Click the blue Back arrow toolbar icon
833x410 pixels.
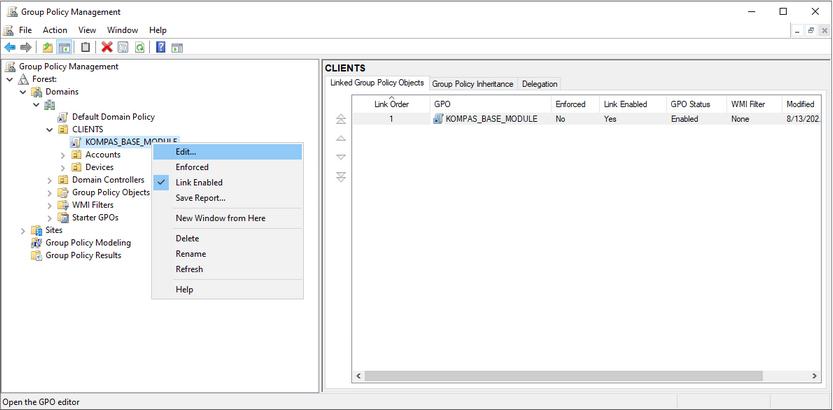point(10,48)
